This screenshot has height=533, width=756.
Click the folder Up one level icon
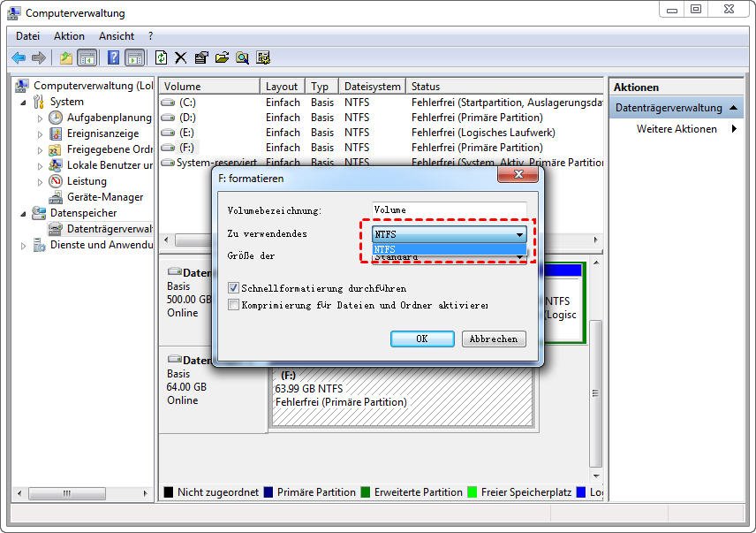pos(66,58)
